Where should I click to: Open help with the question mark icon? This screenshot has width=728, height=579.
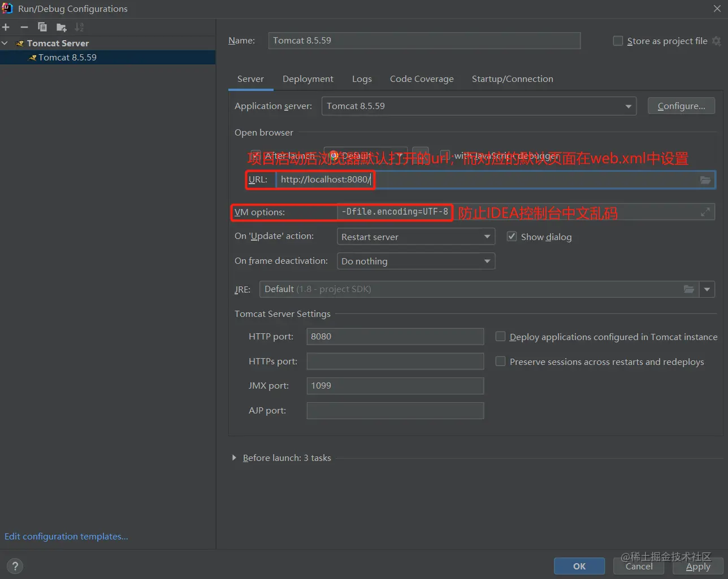[x=15, y=566]
